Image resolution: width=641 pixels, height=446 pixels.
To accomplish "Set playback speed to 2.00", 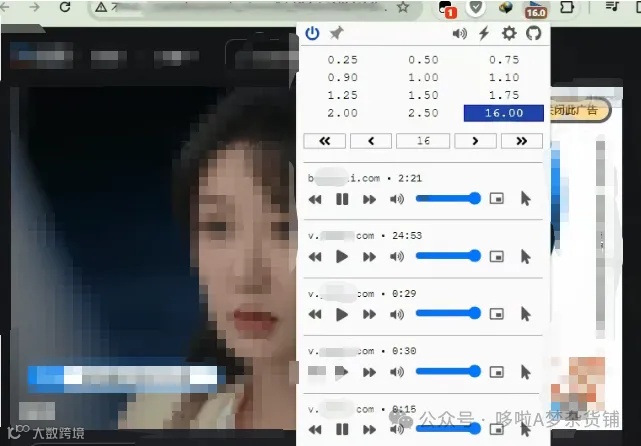I will point(343,113).
